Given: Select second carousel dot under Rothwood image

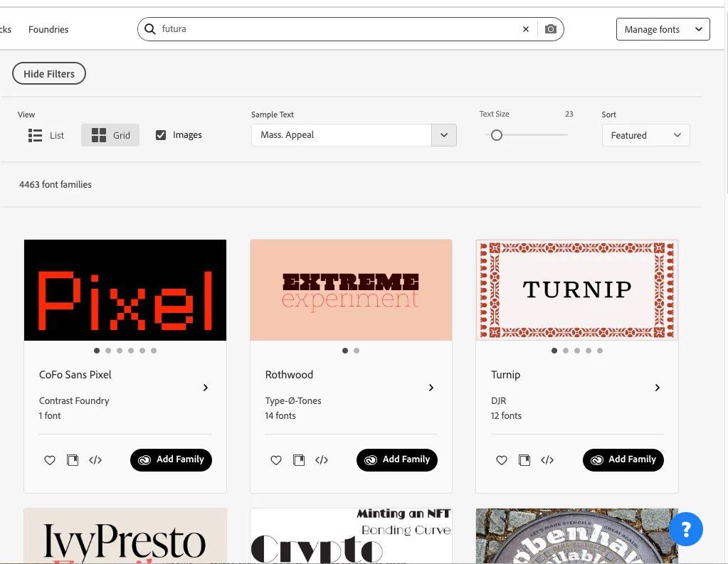Looking at the screenshot, I should click(357, 351).
